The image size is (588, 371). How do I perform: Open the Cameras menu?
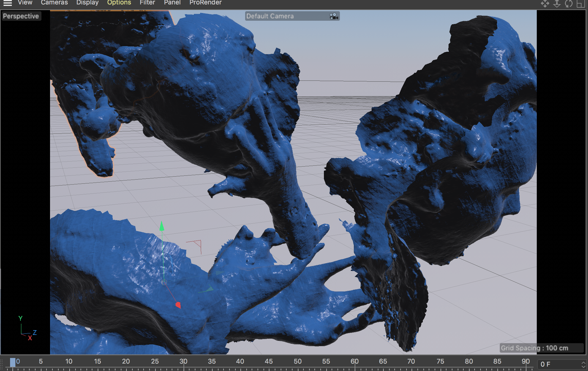[54, 3]
